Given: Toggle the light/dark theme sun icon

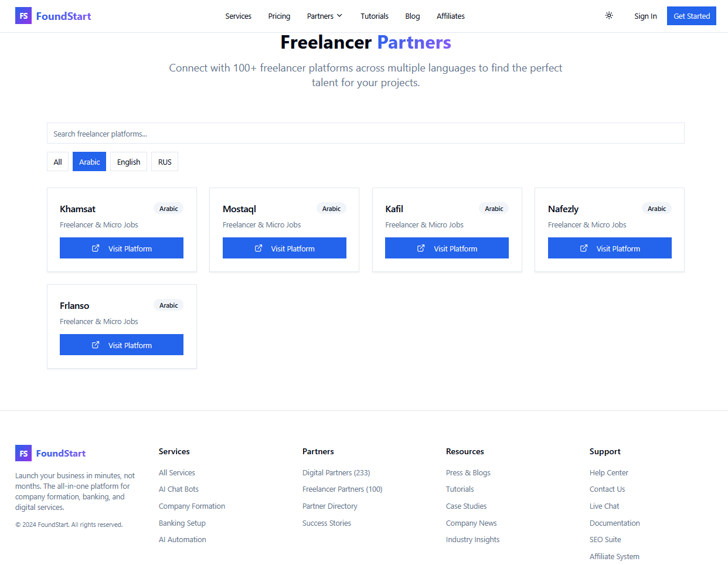Looking at the screenshot, I should tap(608, 16).
